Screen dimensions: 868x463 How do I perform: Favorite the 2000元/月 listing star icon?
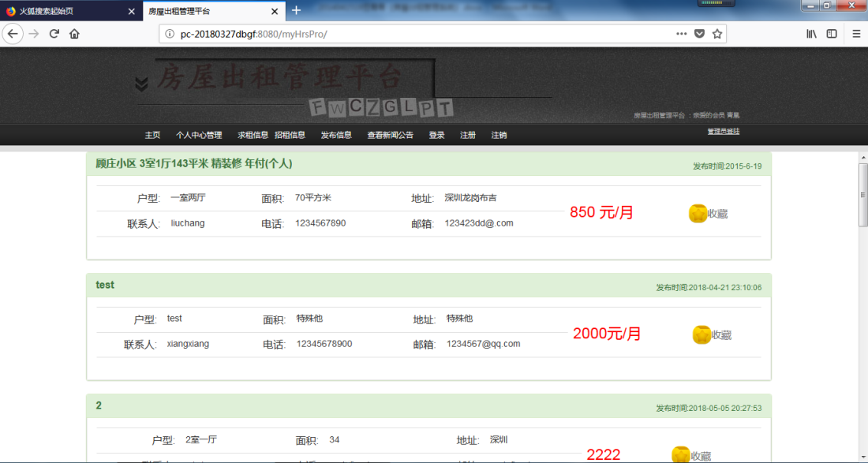point(702,334)
